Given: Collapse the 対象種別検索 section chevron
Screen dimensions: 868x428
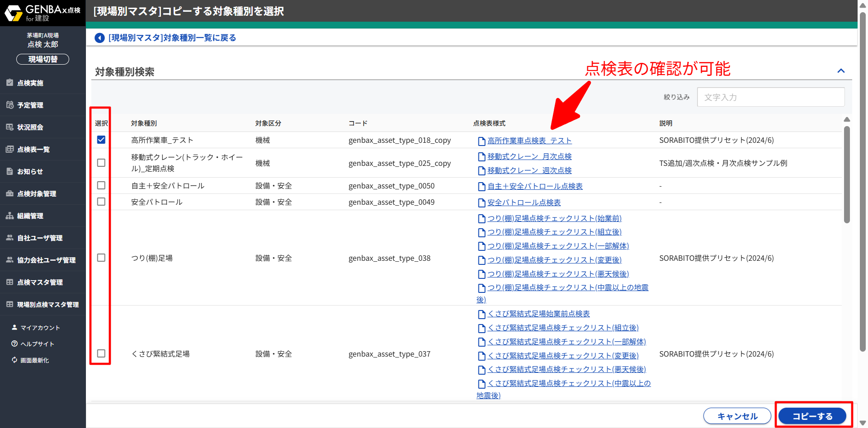Looking at the screenshot, I should pos(841,71).
